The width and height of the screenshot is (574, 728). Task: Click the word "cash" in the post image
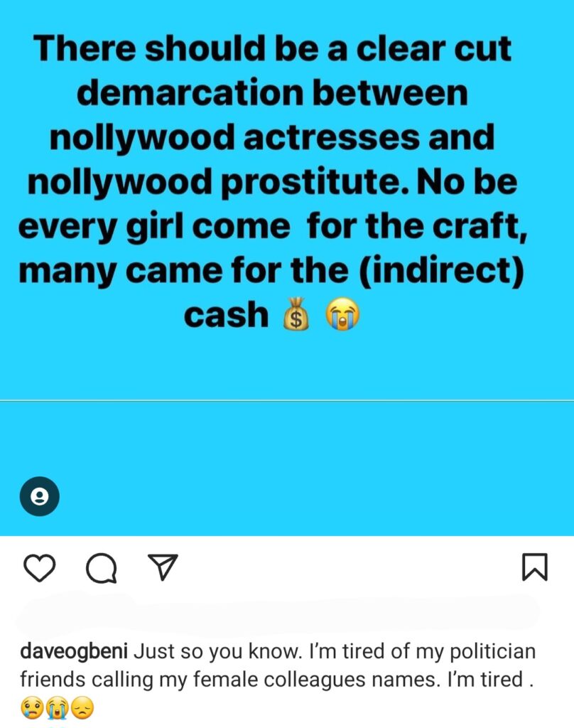[226, 314]
